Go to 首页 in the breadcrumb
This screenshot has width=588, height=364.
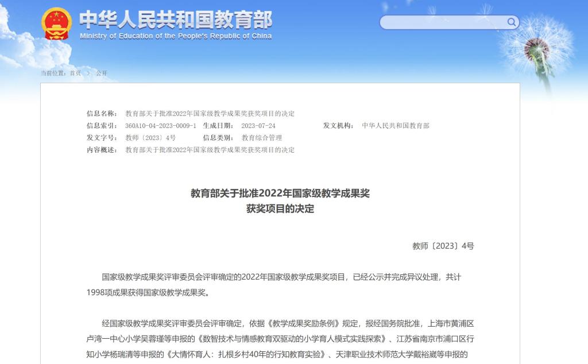75,73
